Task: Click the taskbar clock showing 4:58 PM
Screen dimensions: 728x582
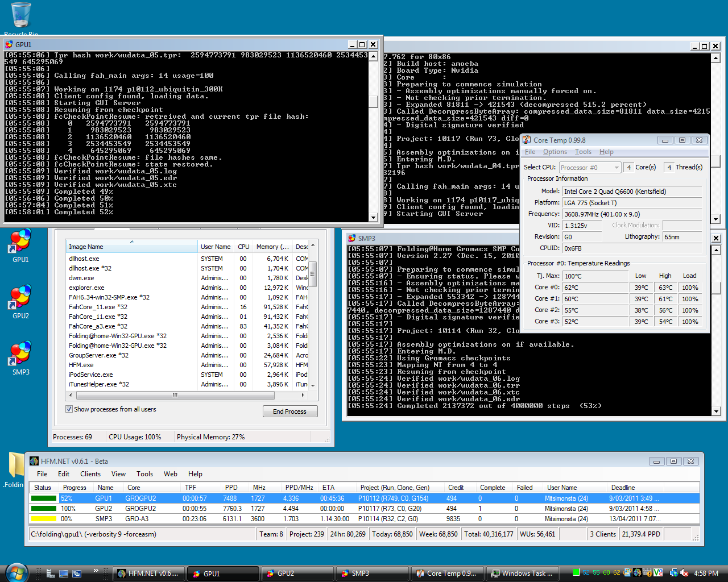Action: (x=706, y=573)
